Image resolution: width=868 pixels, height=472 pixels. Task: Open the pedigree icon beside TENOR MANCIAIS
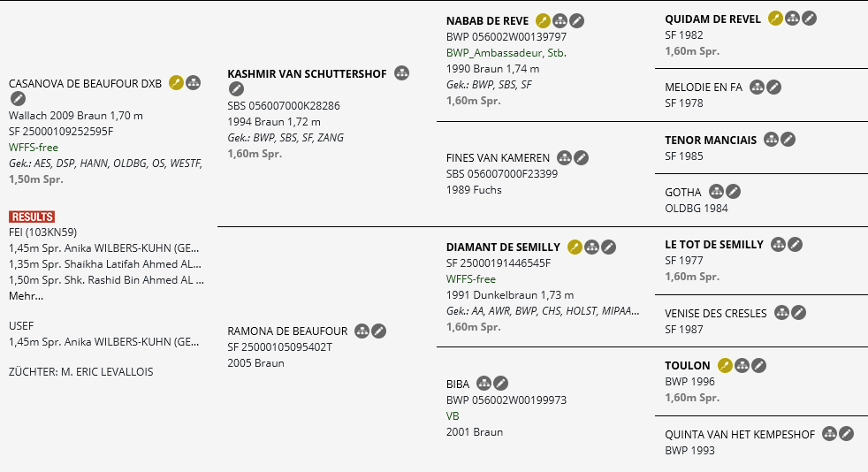[x=771, y=140]
